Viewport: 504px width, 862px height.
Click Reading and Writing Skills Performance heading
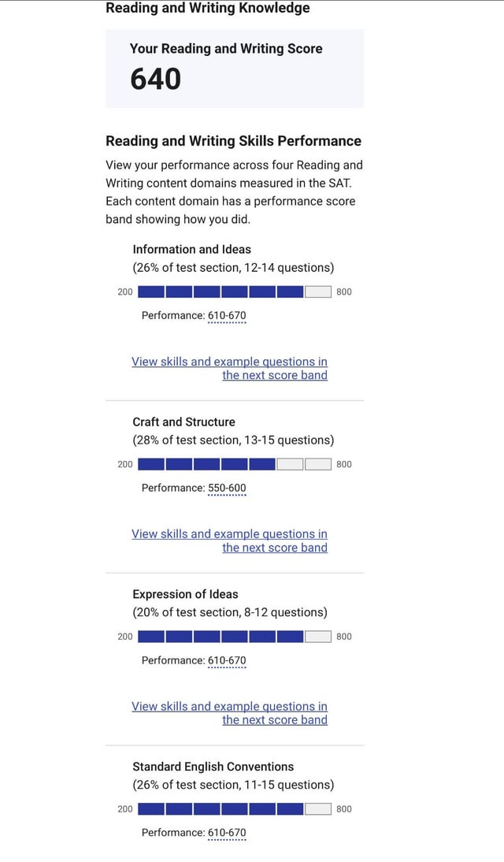233,142
